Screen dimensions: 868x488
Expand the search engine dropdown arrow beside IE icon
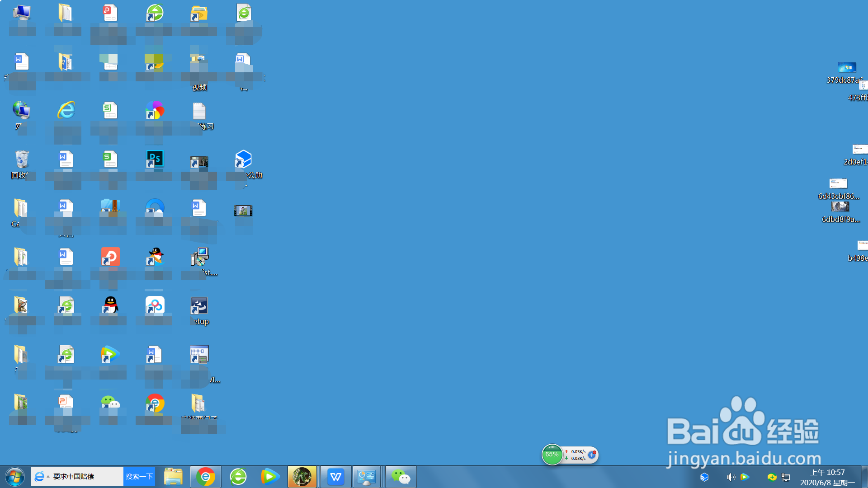pos(48,477)
